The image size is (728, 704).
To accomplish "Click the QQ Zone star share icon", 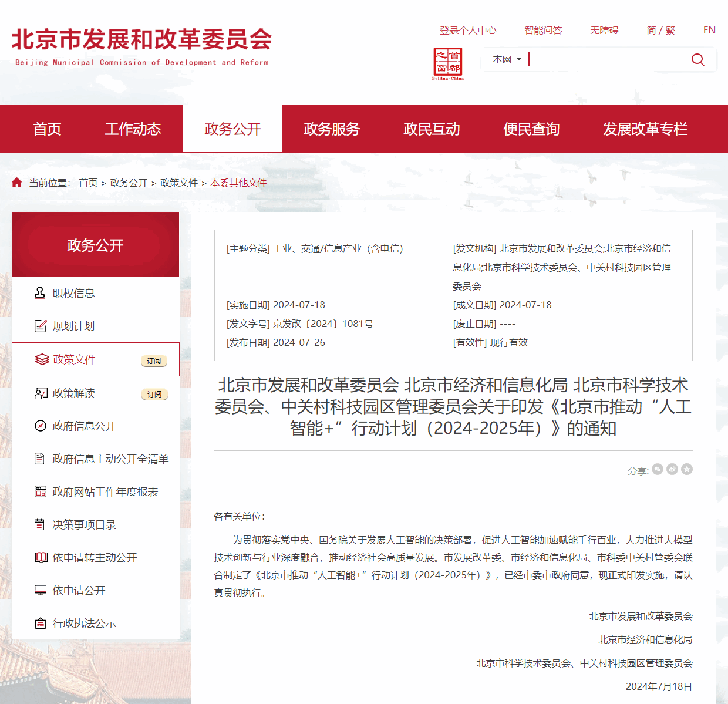I will [687, 469].
